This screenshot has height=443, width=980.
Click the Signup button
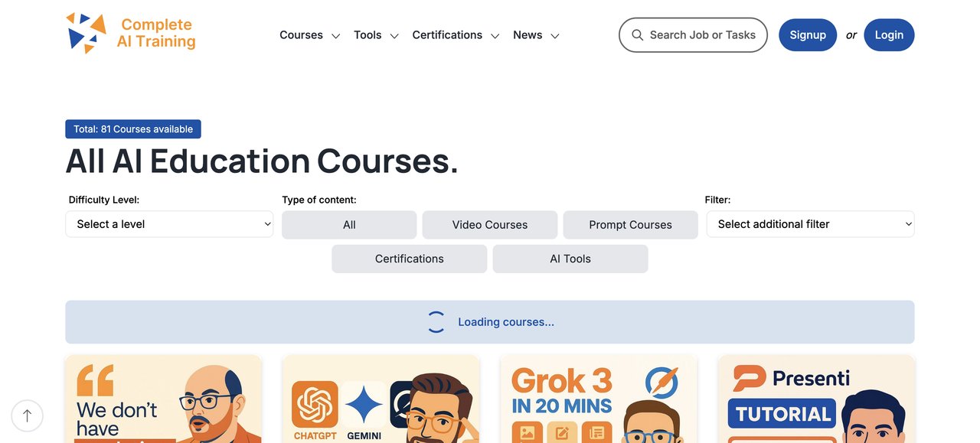(x=808, y=35)
